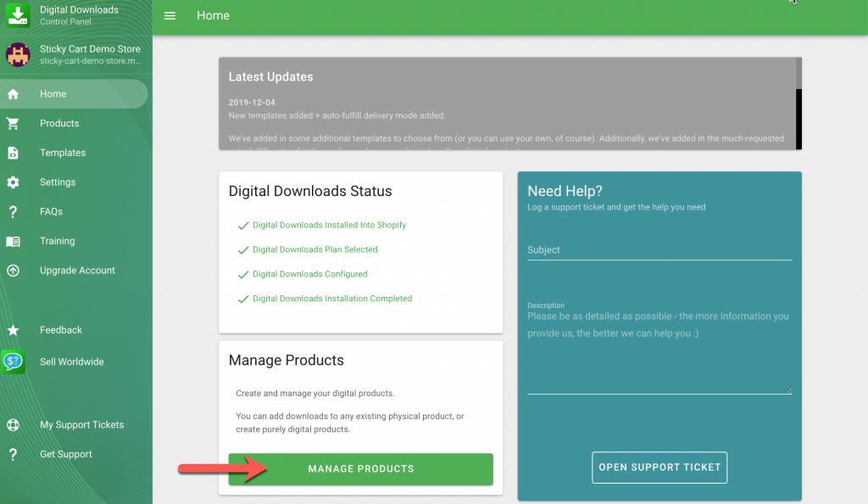This screenshot has height=504, width=868.
Task: Open the Home menu item
Action: pyautogui.click(x=74, y=94)
